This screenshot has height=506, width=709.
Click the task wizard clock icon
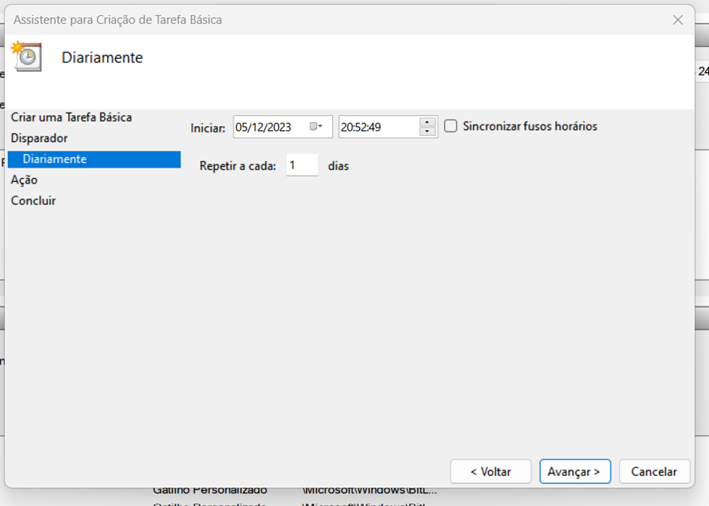pos(27,57)
